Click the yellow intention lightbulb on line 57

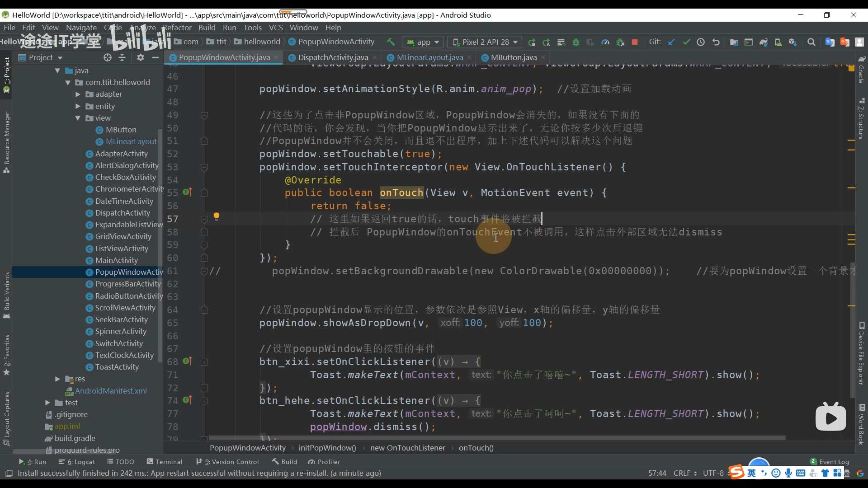(x=217, y=216)
